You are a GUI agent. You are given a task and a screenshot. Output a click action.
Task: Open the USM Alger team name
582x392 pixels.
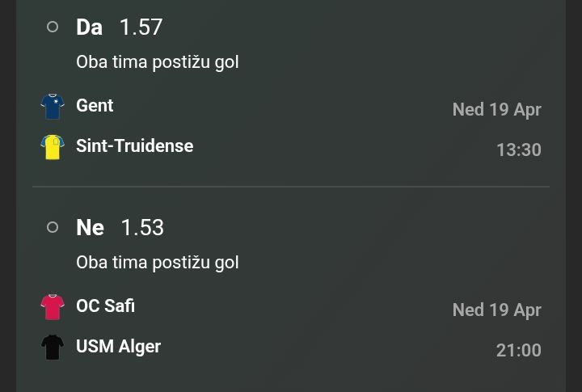click(x=118, y=346)
